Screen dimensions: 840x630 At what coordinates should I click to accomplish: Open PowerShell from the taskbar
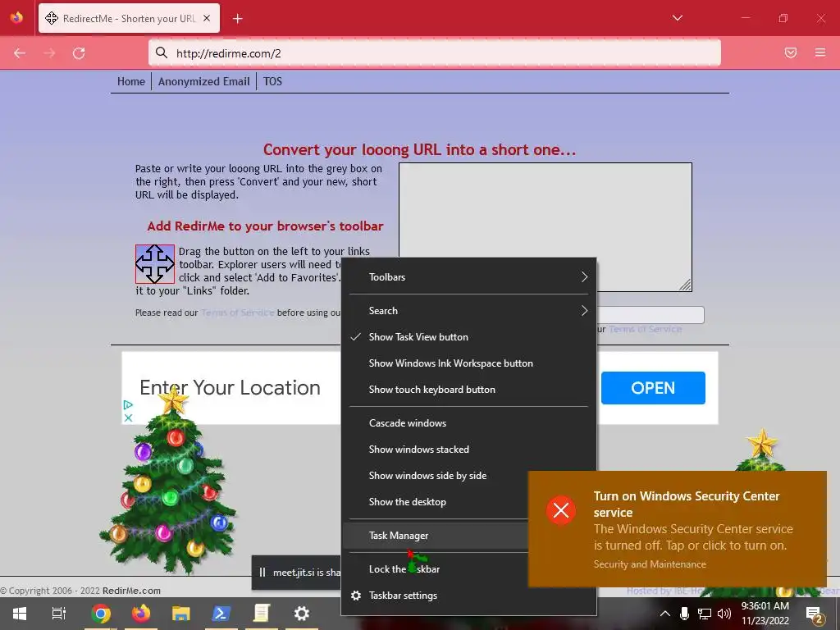tap(221, 614)
